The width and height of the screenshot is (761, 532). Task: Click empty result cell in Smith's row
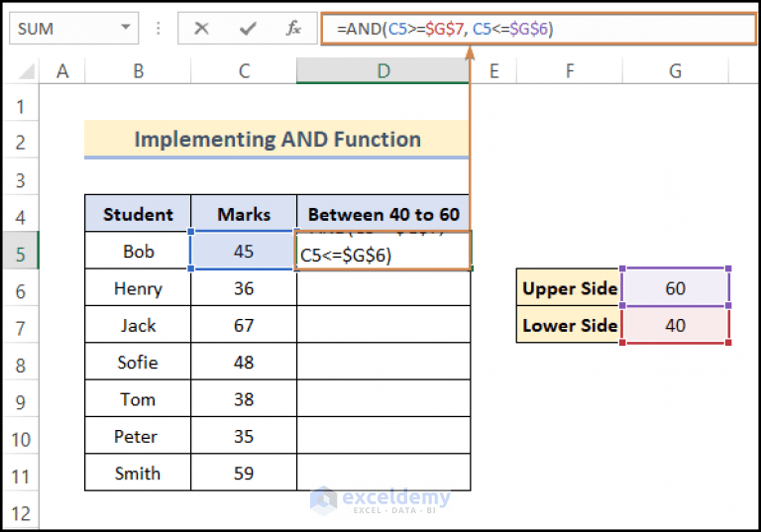point(383,474)
